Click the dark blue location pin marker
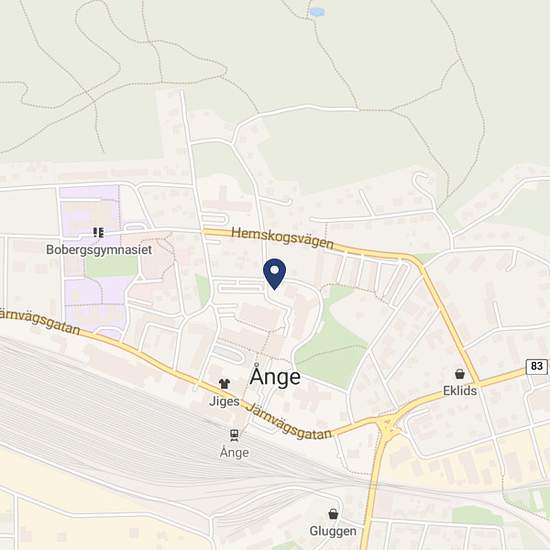The image size is (550, 550). (x=274, y=274)
